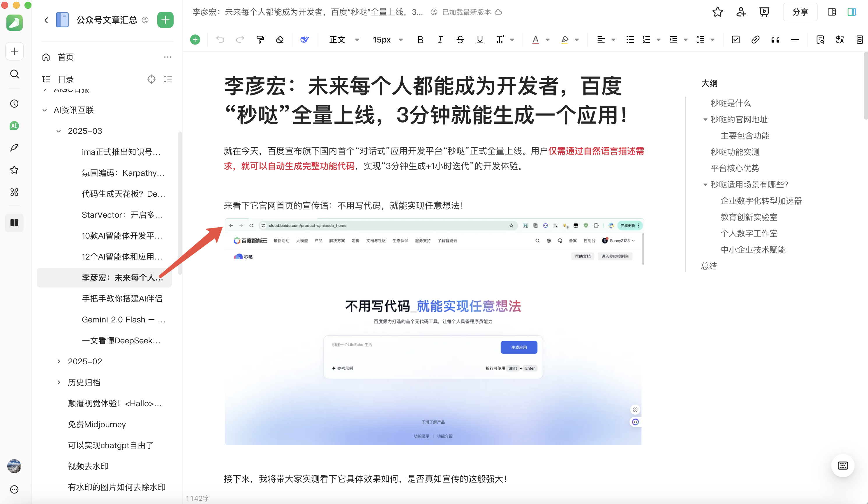Open the 免费Midjourney document
This screenshot has width=868, height=504.
(x=97, y=424)
